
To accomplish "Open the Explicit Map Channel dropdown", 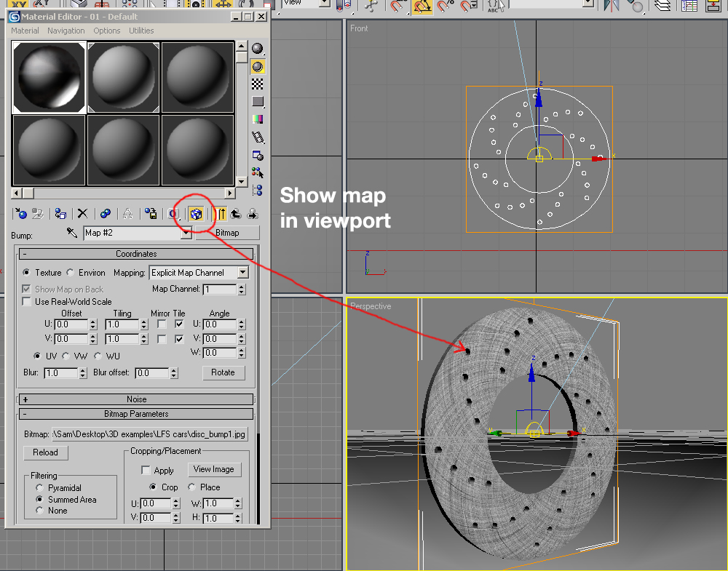I will click(243, 273).
